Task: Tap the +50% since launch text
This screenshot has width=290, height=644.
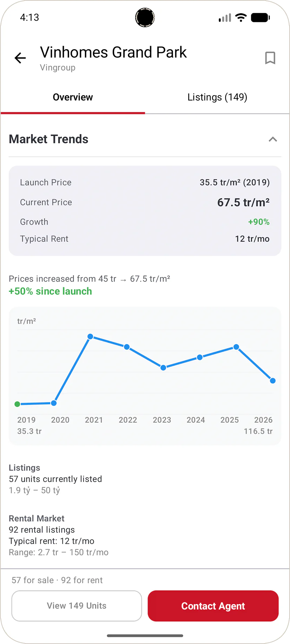Action: [50, 291]
